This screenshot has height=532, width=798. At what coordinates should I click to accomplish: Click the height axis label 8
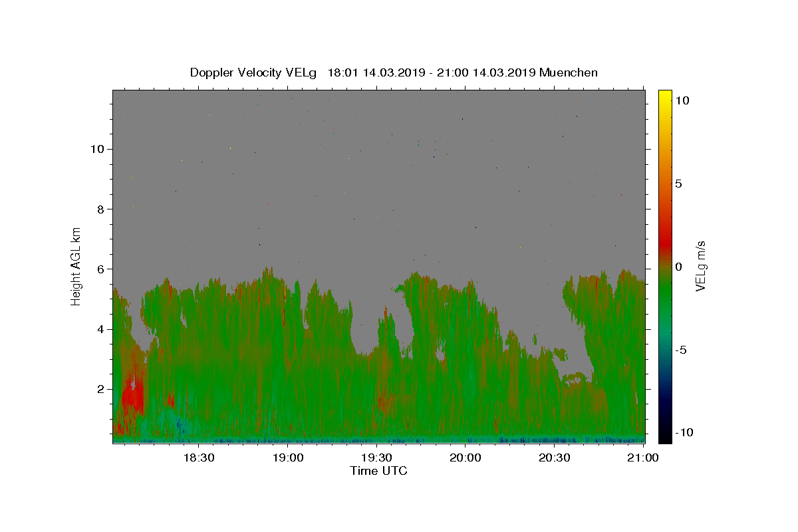(102, 209)
